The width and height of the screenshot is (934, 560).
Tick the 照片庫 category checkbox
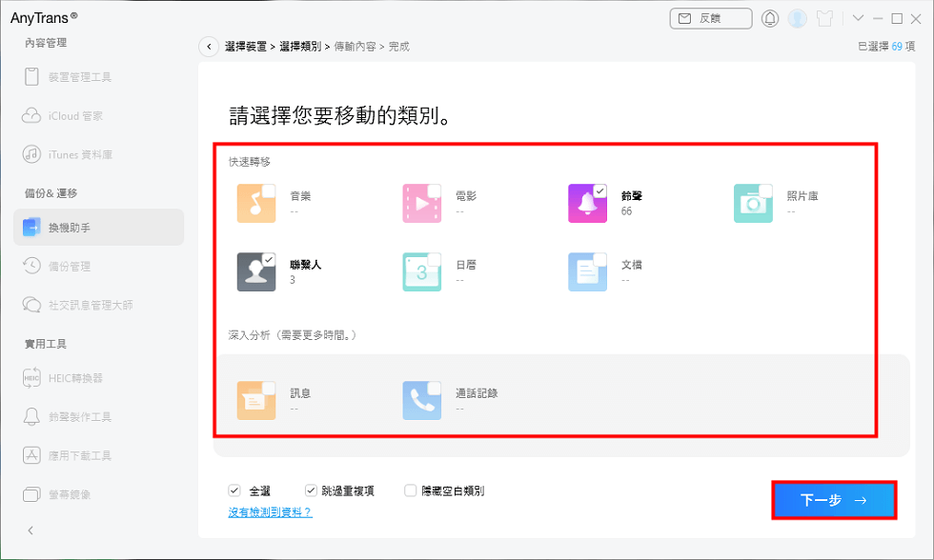click(765, 191)
